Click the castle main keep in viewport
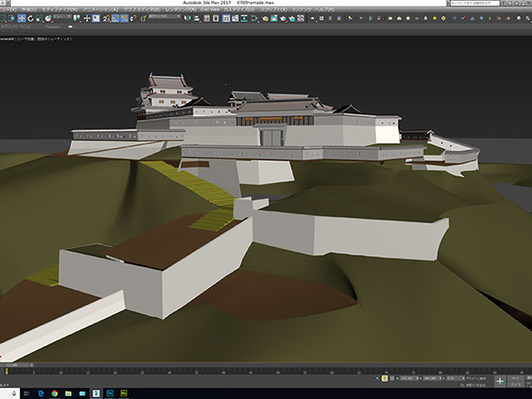This screenshot has width=532, height=399. [x=168, y=91]
